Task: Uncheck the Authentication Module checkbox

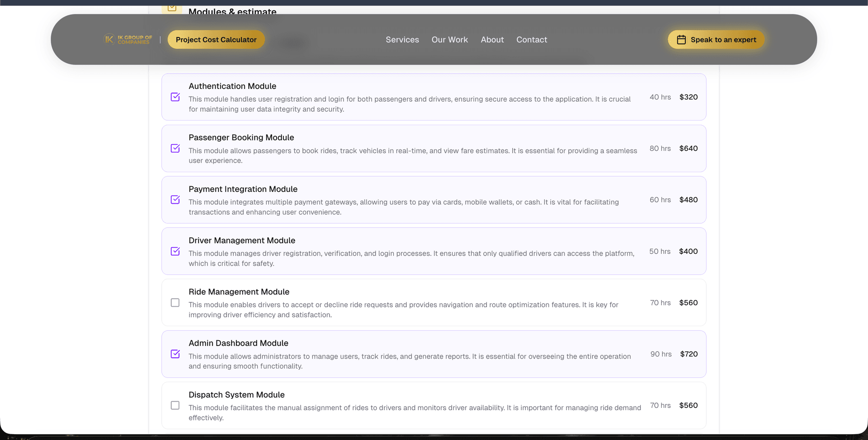Action: coord(175,97)
